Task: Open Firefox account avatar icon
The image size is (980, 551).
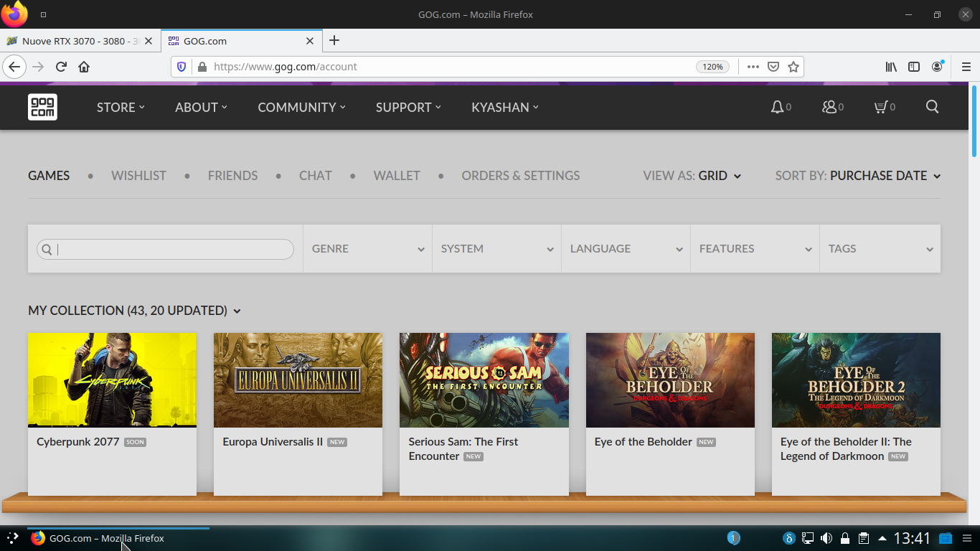Action: point(937,67)
